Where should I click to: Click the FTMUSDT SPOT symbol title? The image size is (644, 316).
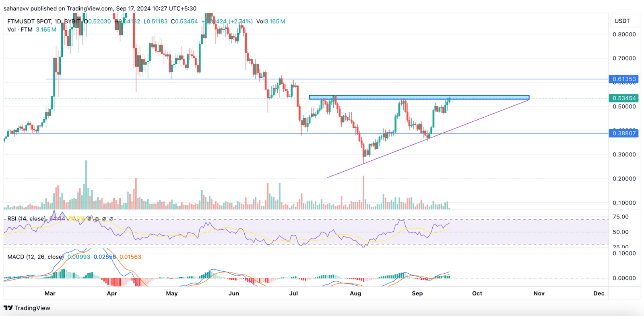tap(29, 21)
